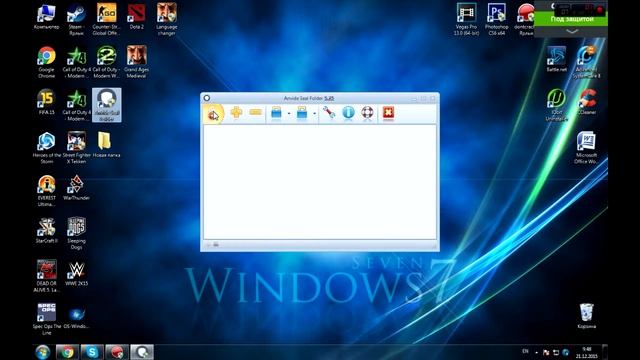This screenshot has width=640, height=360.
Task: Click the small status bar icon in Anvide window
Action: 216,244
